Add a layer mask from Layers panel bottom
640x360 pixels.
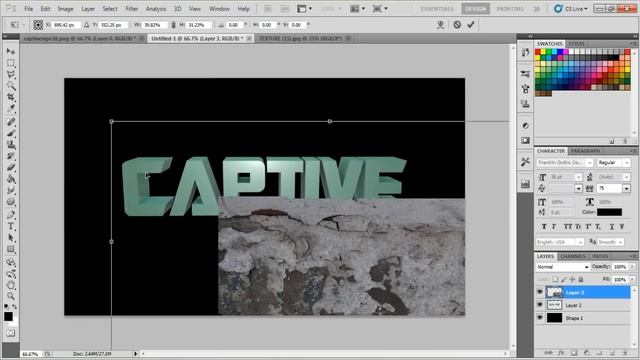tap(573, 353)
